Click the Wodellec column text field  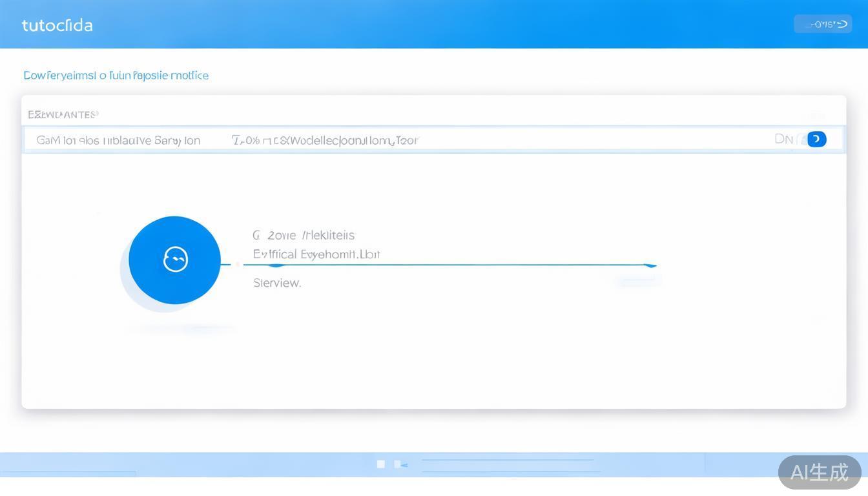(x=325, y=140)
